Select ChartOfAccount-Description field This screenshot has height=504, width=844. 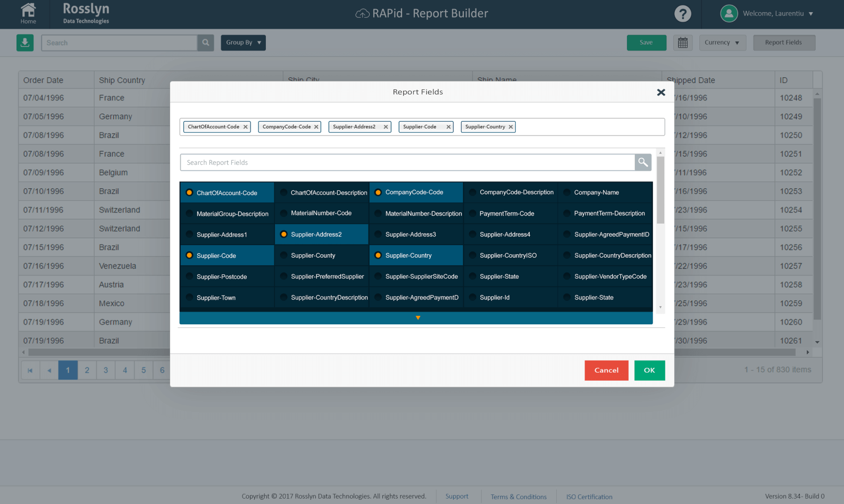click(322, 192)
